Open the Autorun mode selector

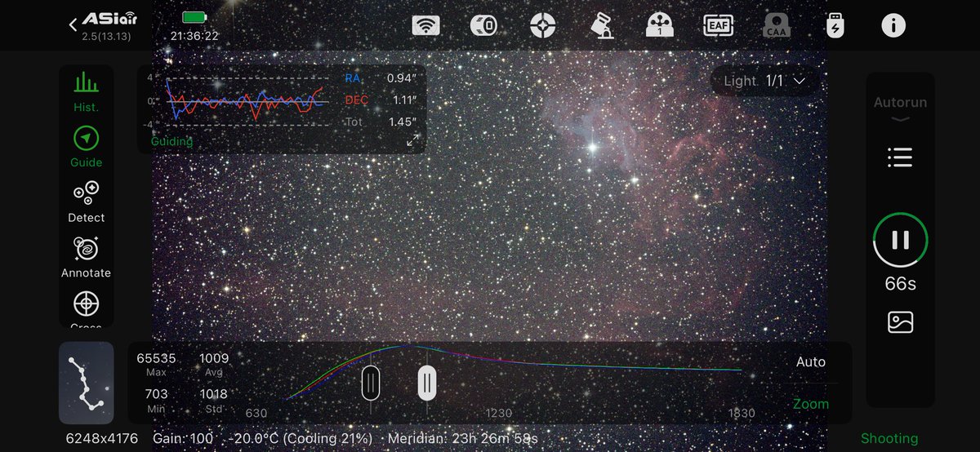(900, 109)
